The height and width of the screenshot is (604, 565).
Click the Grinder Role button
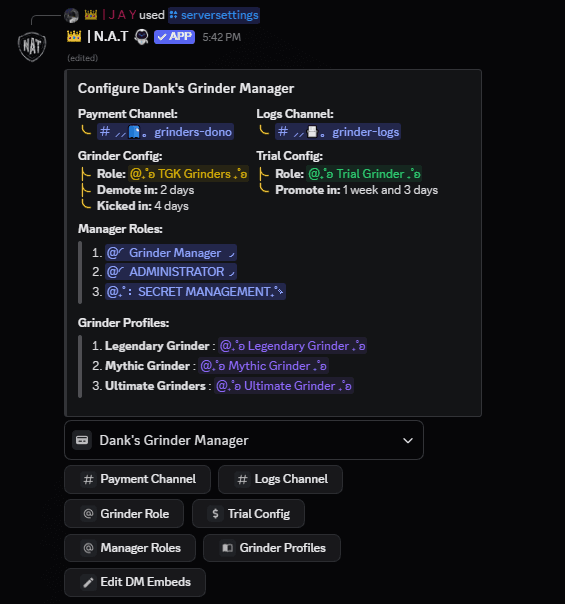[x=124, y=513]
